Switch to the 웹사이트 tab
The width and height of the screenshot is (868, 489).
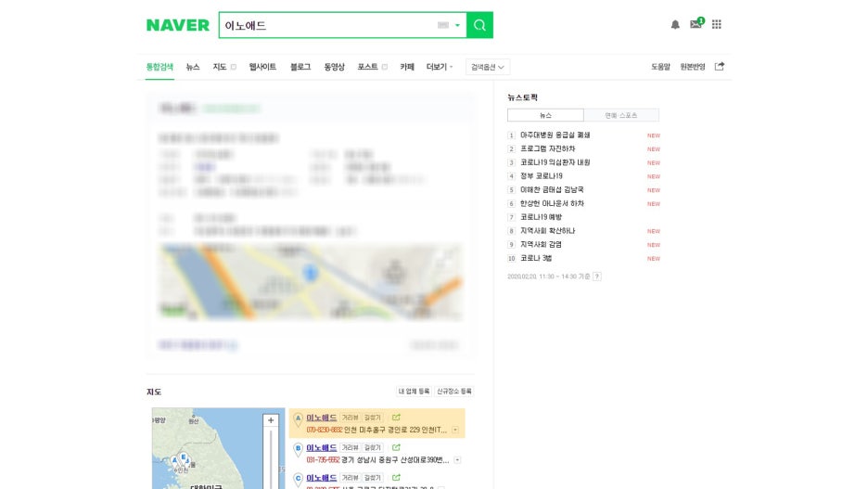pyautogui.click(x=262, y=67)
